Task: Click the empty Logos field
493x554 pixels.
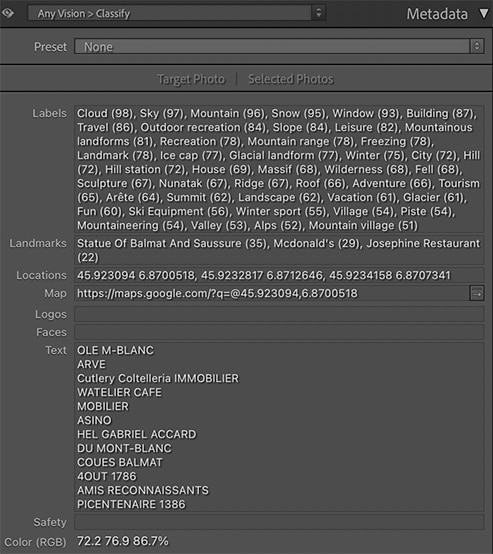Action: pyautogui.click(x=279, y=314)
